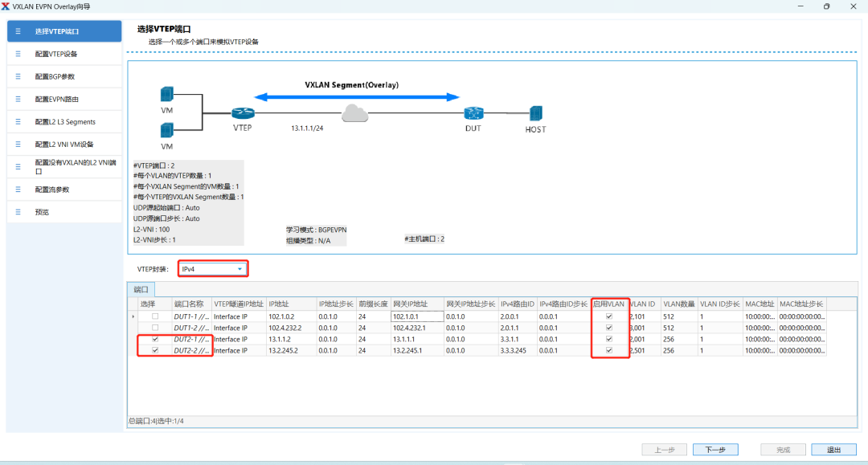
Task: Select the 端口 tab
Action: (x=141, y=289)
